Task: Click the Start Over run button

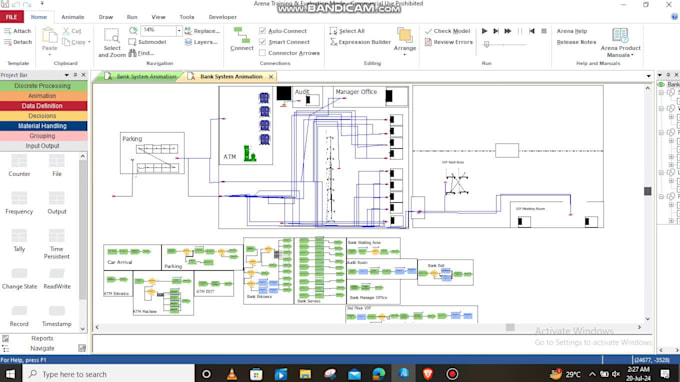Action: 532,31
